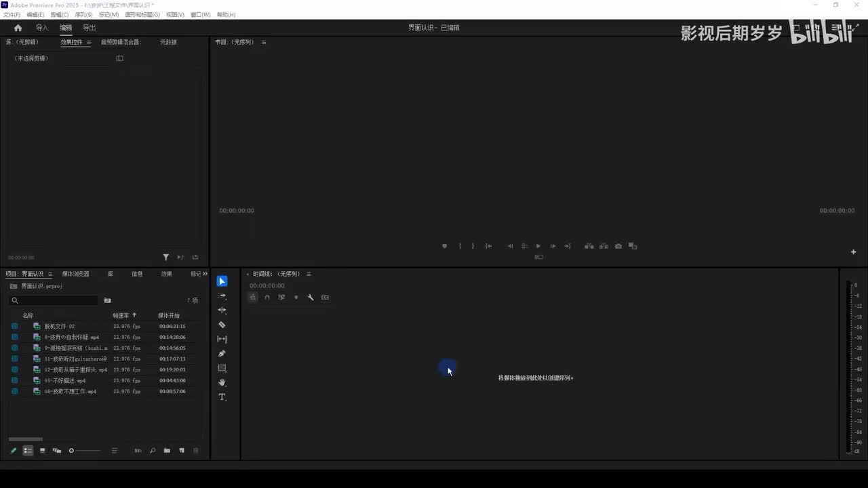Viewport: 868px width, 488px height.
Task: Open the Timeline panel menu
Action: [309, 274]
